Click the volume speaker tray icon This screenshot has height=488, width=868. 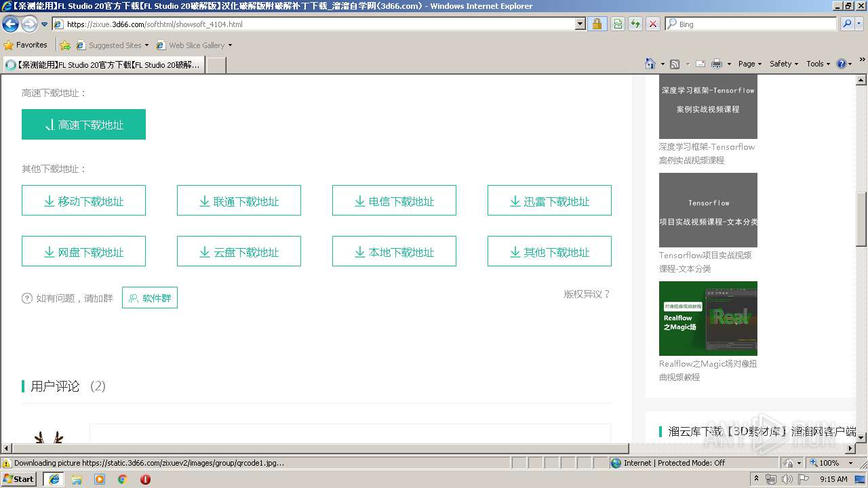point(787,479)
